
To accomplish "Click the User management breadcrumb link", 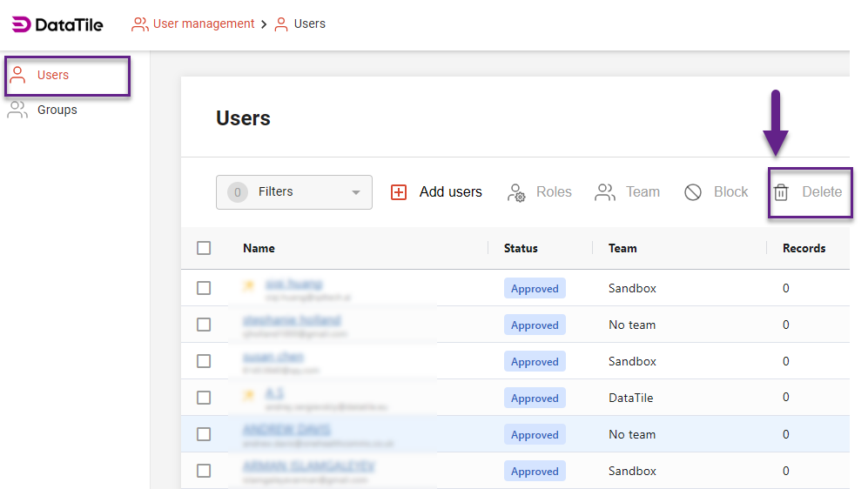I will (204, 24).
